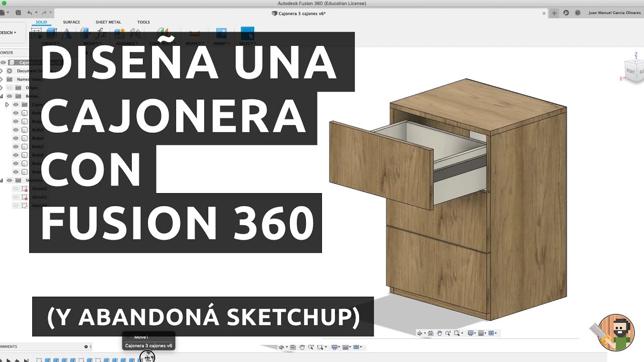
Task: Open the CREATE dropdown menu
Action: coord(50,44)
